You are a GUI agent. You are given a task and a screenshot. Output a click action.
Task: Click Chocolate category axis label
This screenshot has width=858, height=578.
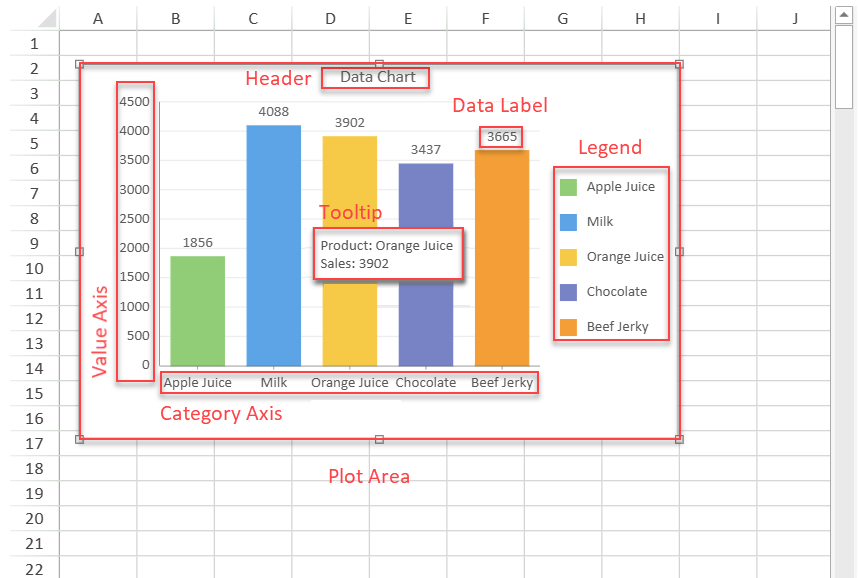point(426,383)
